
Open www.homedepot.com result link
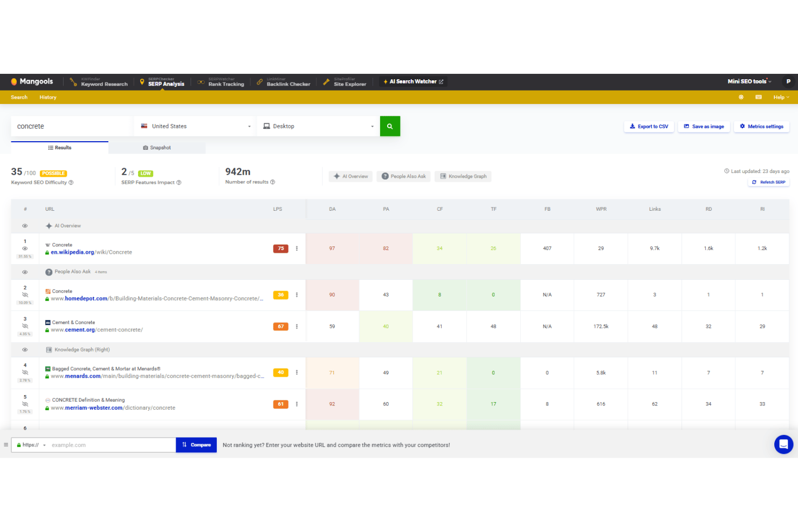point(157,299)
